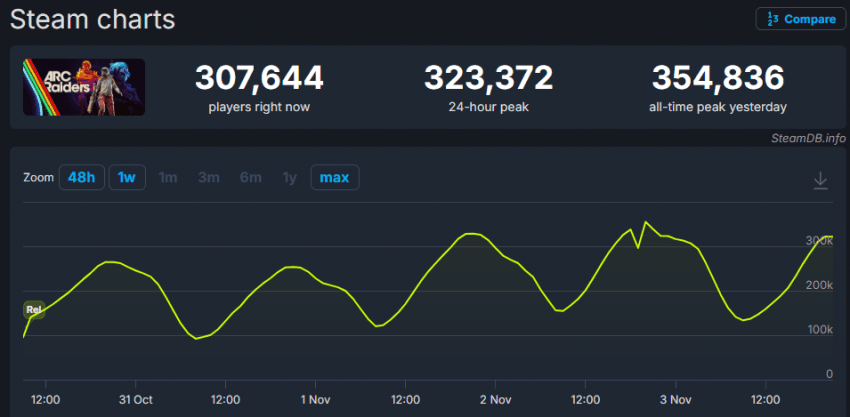Click the ARC Raiders game thumbnail

[x=84, y=87]
